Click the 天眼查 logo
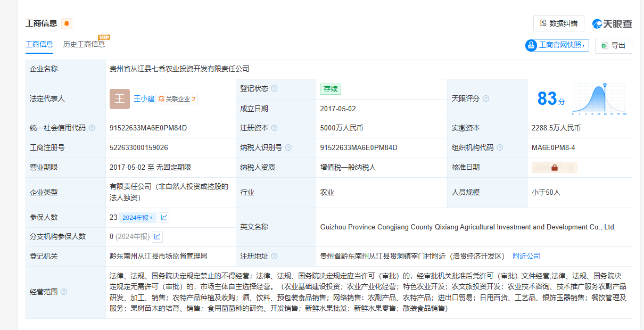 click(x=612, y=23)
